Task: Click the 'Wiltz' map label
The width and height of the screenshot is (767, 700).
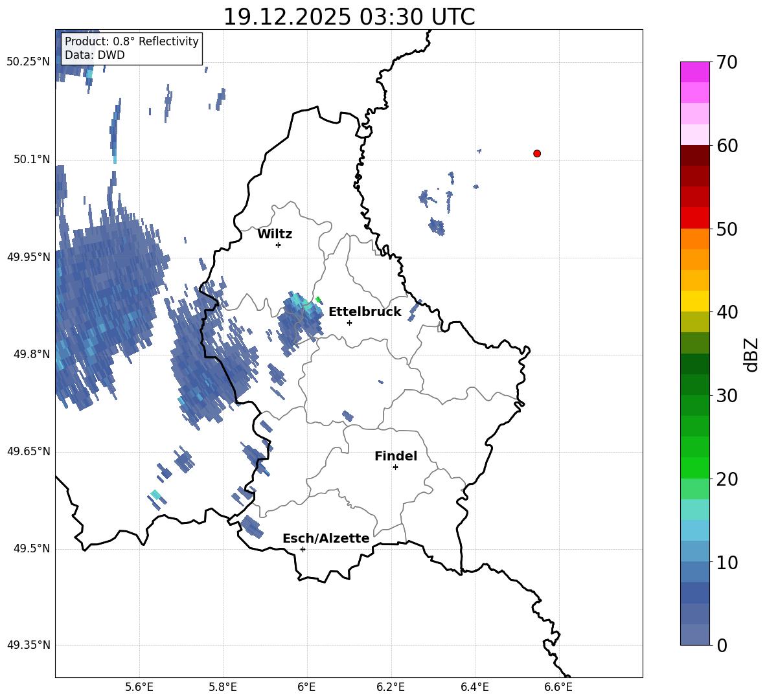Action: (275, 234)
